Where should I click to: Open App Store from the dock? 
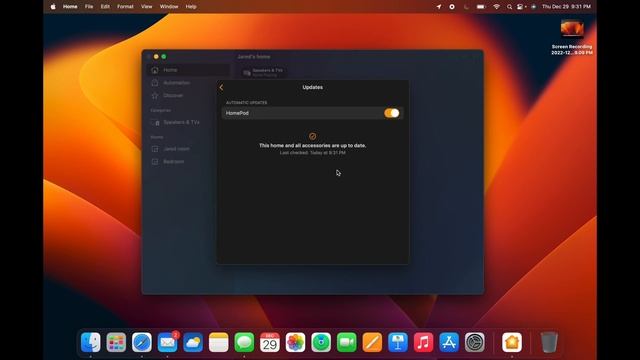[x=449, y=342]
